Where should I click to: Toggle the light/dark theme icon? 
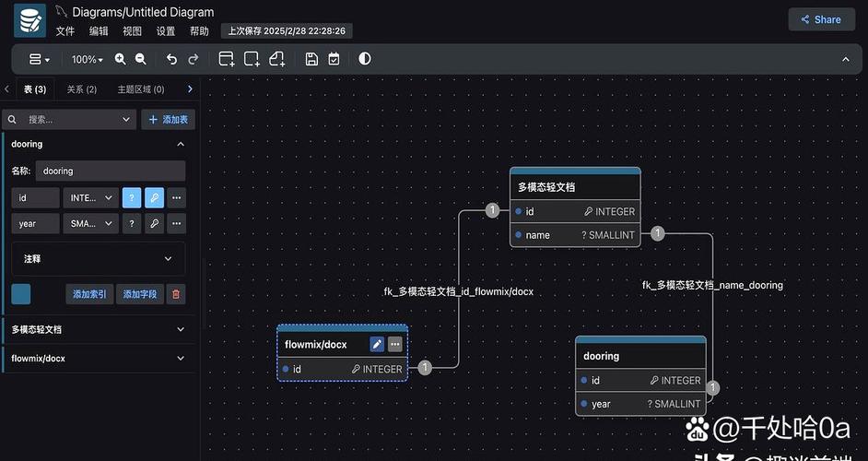(x=365, y=59)
